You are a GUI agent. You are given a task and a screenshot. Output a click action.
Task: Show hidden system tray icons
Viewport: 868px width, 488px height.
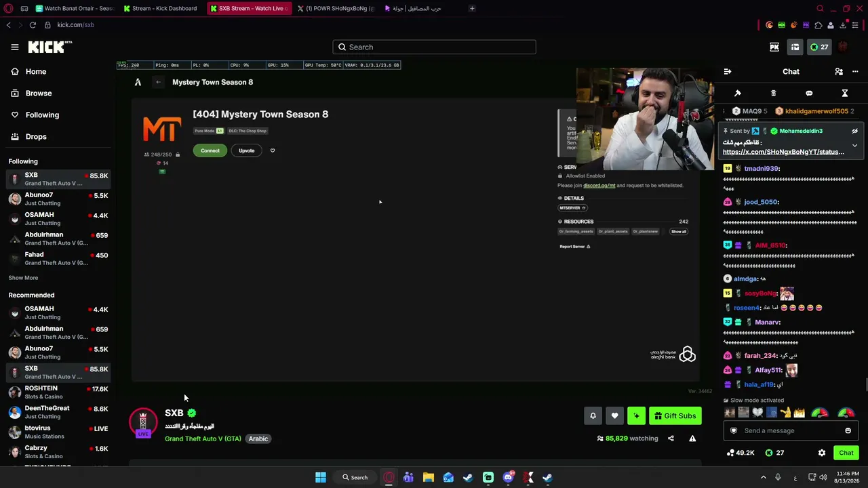(763, 477)
